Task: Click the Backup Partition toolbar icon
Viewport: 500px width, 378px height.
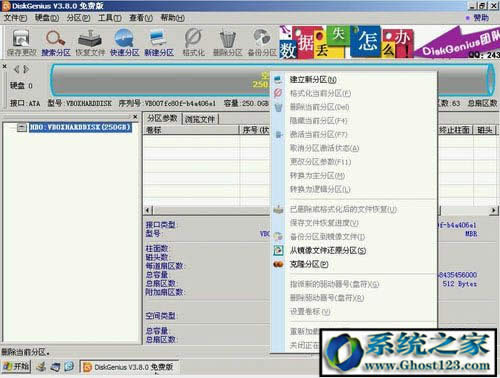Action: pos(262,42)
